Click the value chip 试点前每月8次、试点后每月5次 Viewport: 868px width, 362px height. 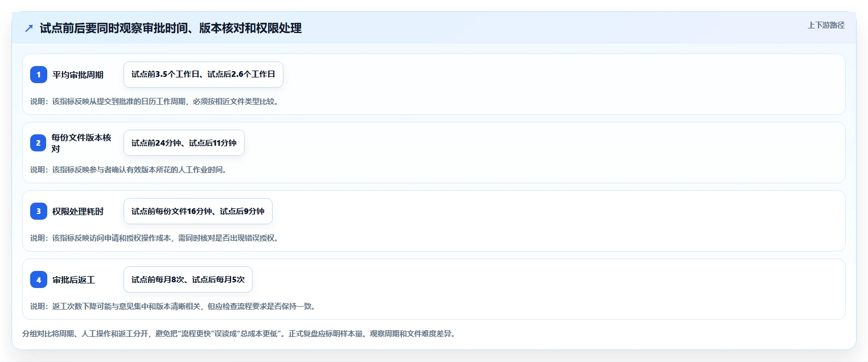coord(188,279)
